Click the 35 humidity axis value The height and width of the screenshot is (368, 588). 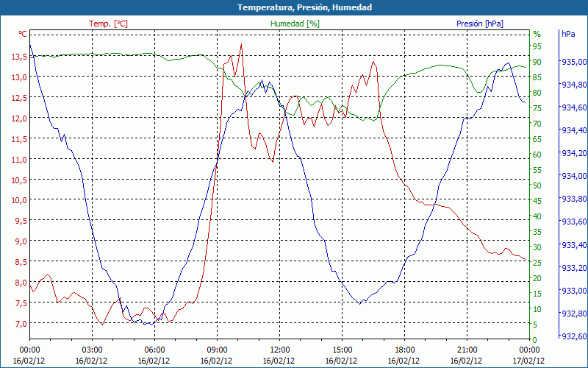(537, 232)
